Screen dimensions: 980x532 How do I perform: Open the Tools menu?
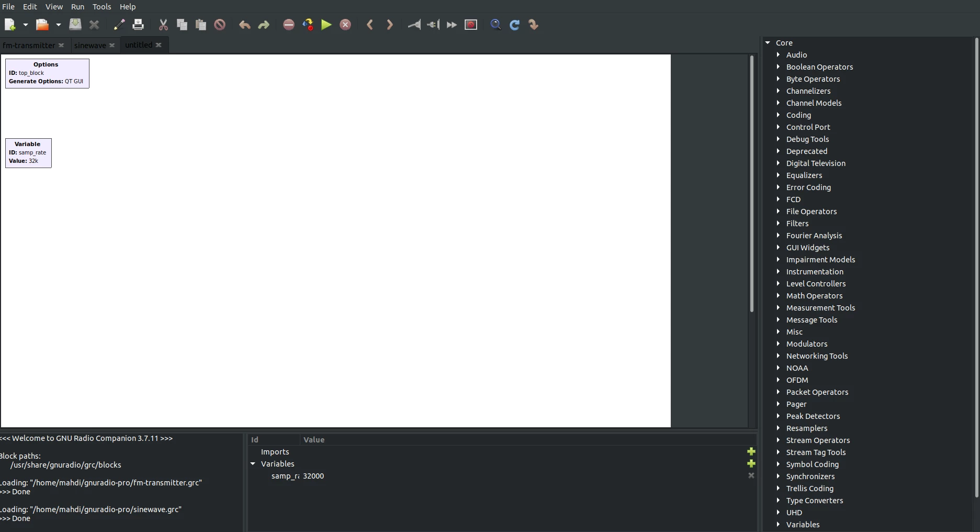(102, 7)
